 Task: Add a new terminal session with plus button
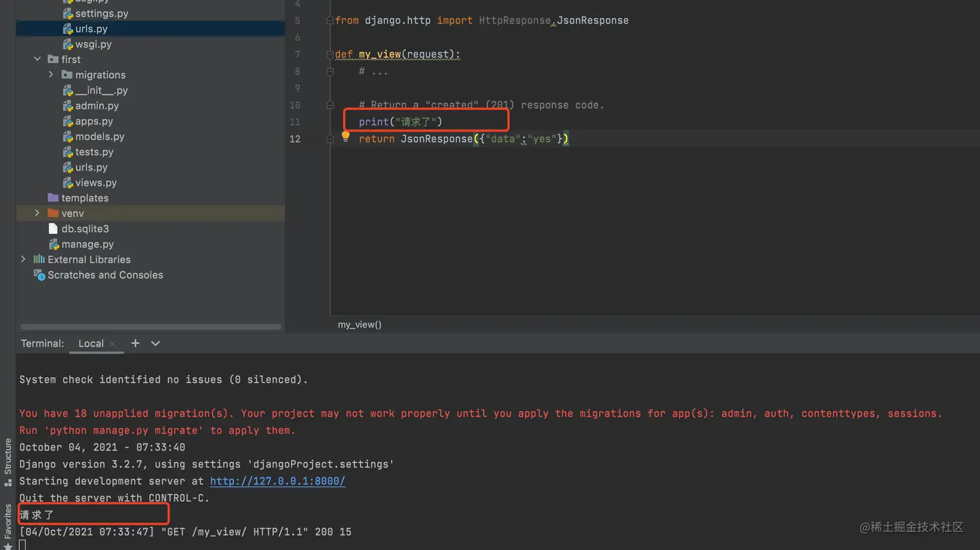135,343
